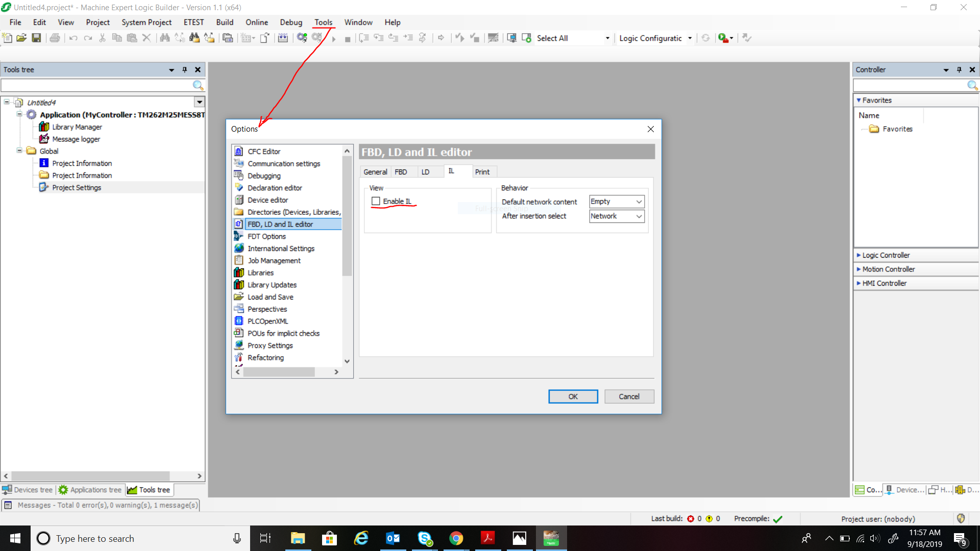This screenshot has width=980, height=551.
Task: Open the After insertion select dropdown
Action: [617, 216]
